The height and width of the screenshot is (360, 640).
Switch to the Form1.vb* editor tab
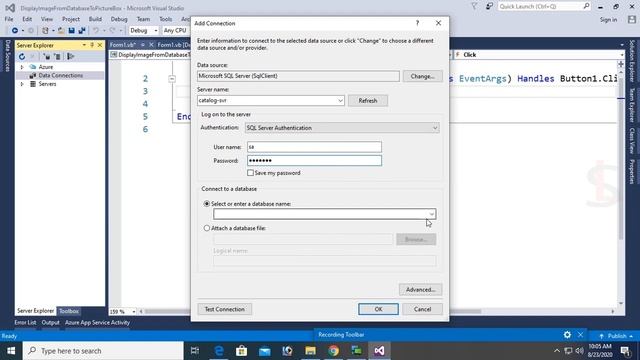[123, 45]
